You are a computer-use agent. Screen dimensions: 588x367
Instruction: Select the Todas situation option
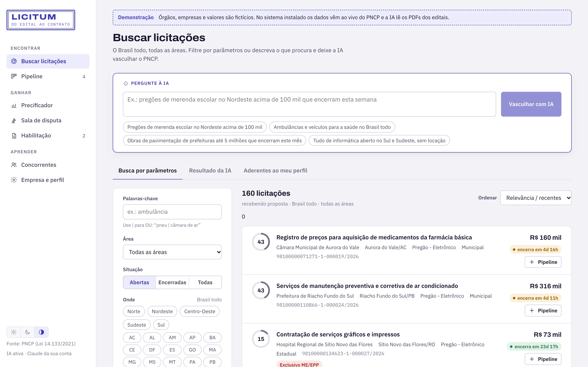205,282
